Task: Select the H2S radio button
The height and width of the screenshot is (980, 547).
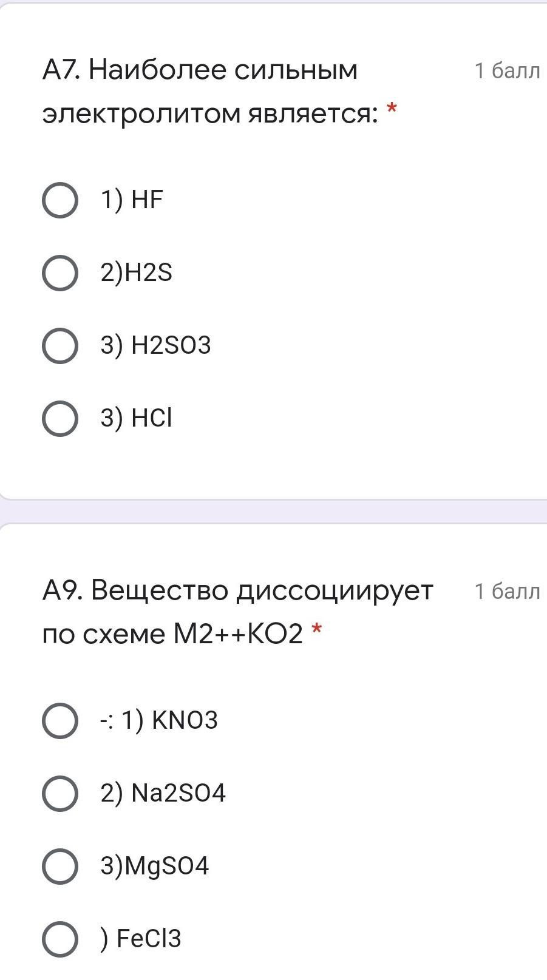Action: click(x=60, y=272)
